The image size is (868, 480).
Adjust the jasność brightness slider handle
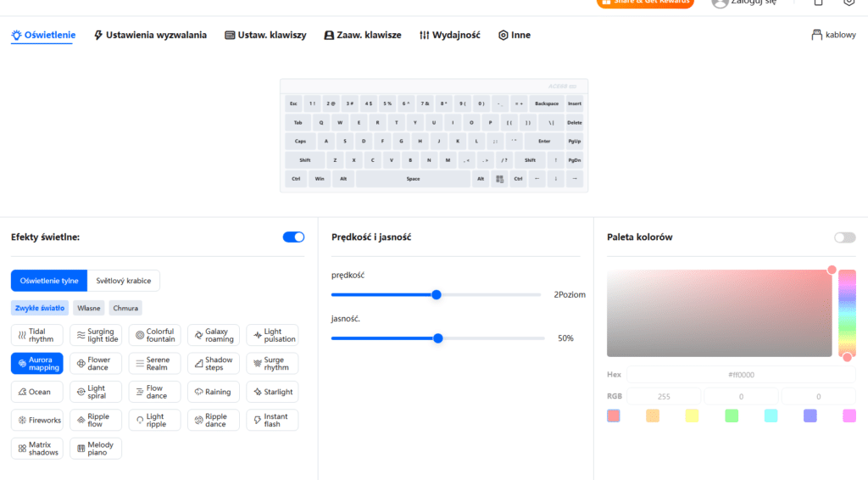click(x=438, y=338)
